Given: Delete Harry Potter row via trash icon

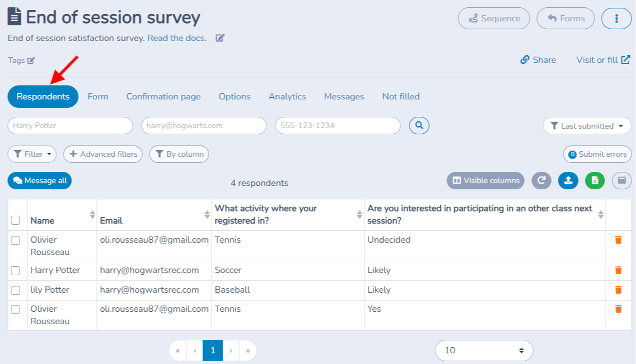Looking at the screenshot, I should tap(619, 270).
